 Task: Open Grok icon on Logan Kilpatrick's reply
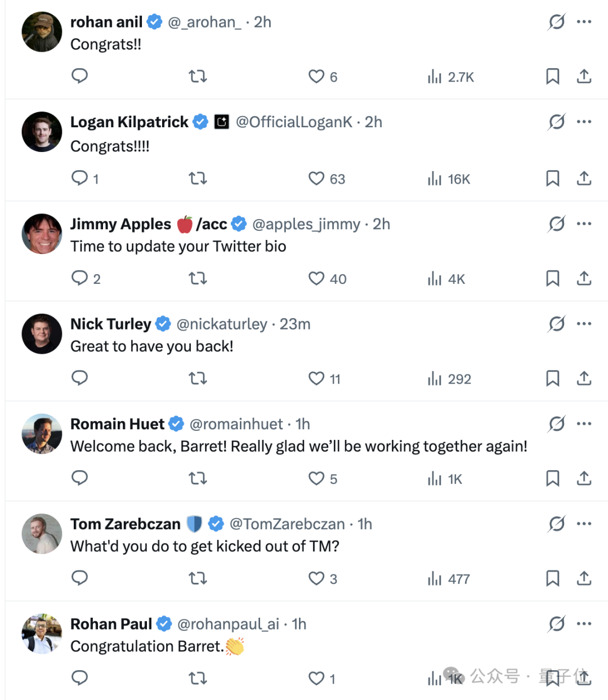(557, 122)
